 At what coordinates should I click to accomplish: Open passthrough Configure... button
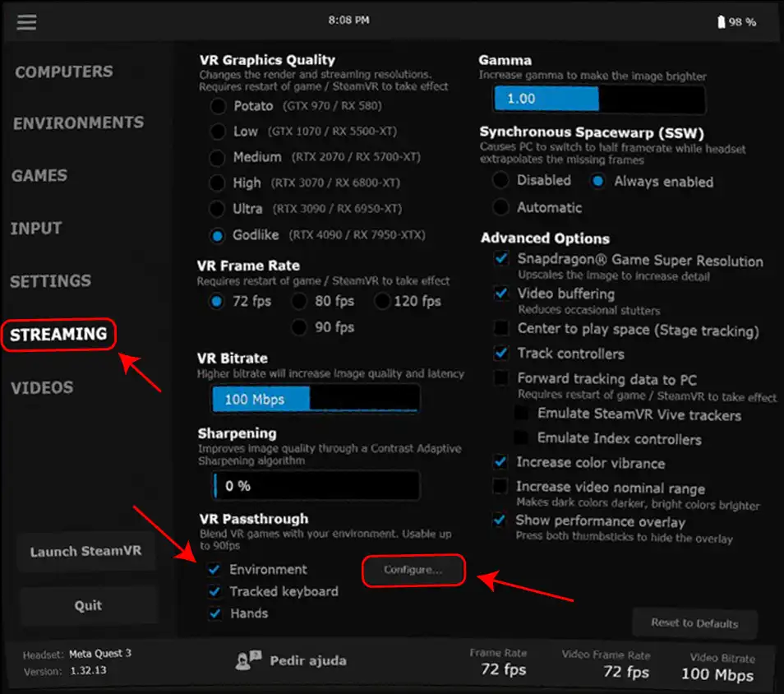[413, 569]
